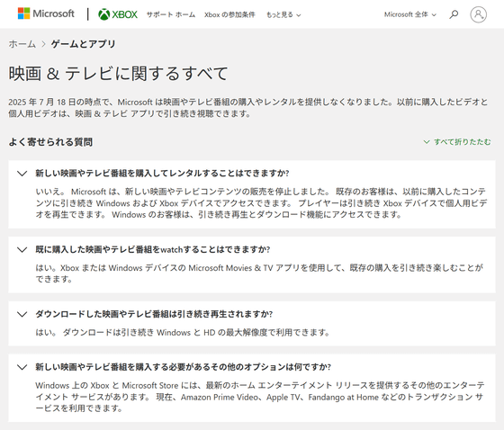This screenshot has height=430, width=504.
Task: Click the answer text starting いいえ。 Microsoft は
Action: pyautogui.click(x=261, y=202)
